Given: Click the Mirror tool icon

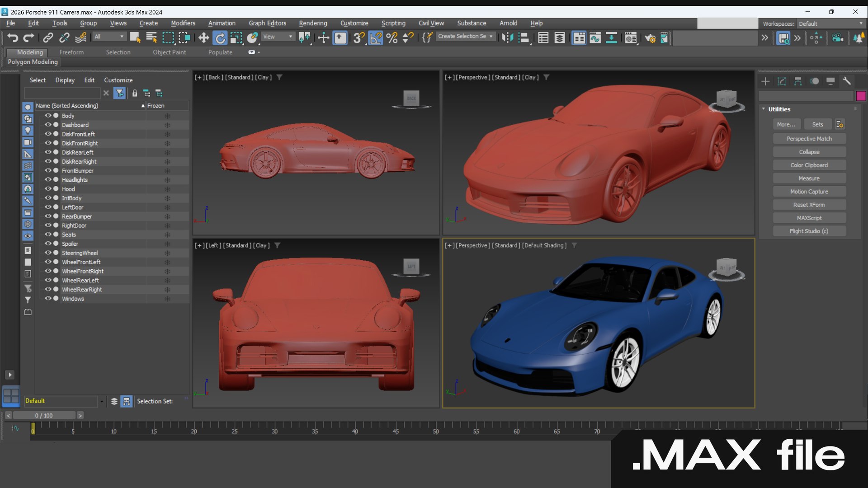Looking at the screenshot, I should click(508, 38).
